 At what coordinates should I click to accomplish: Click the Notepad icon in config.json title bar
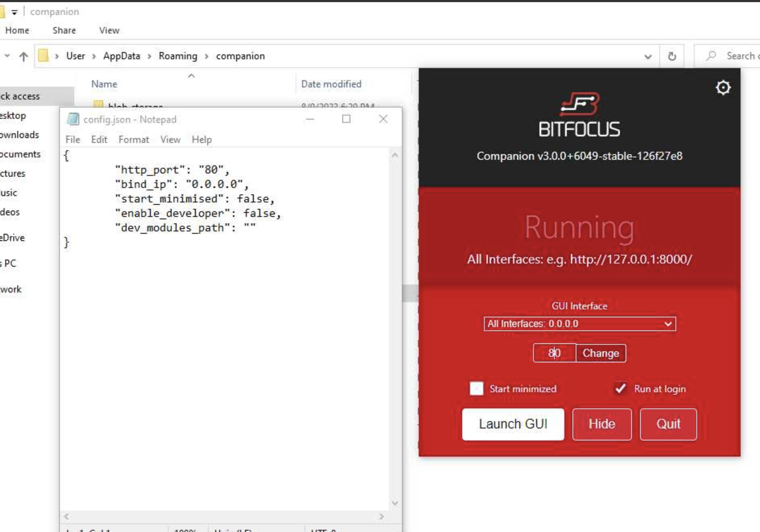click(73, 119)
